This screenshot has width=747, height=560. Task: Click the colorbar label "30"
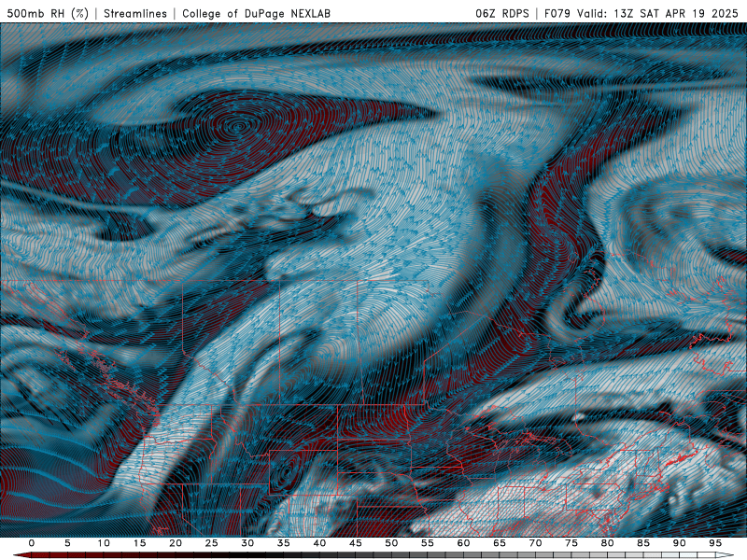(x=247, y=543)
